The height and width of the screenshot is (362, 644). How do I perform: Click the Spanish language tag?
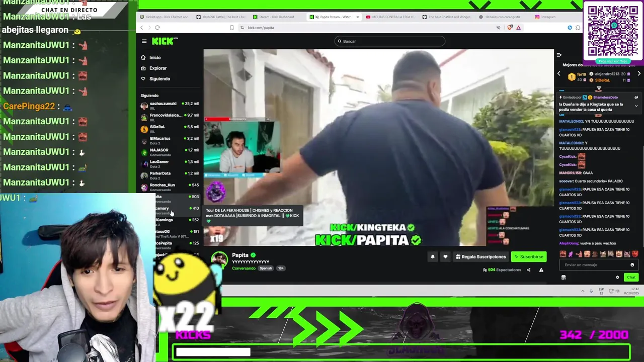point(266,268)
